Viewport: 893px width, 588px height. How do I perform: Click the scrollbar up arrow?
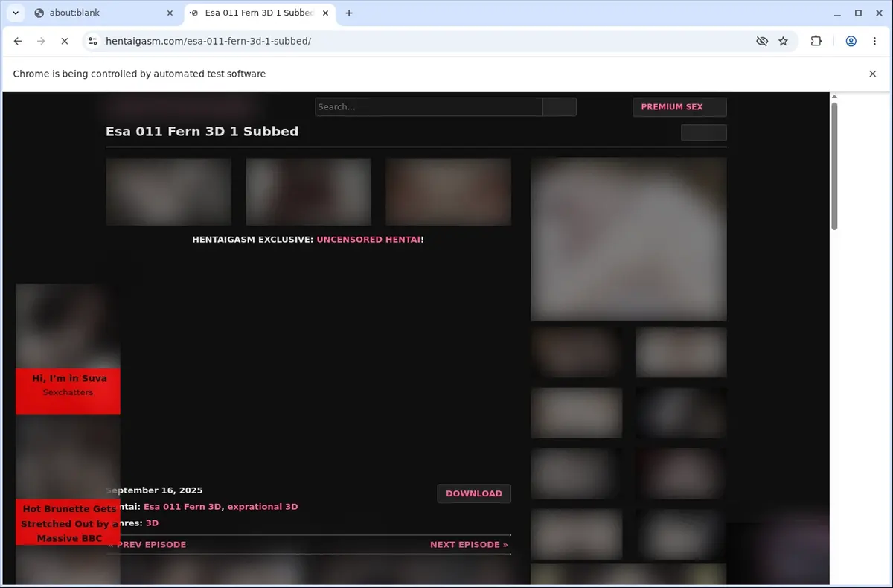pyautogui.click(x=834, y=97)
